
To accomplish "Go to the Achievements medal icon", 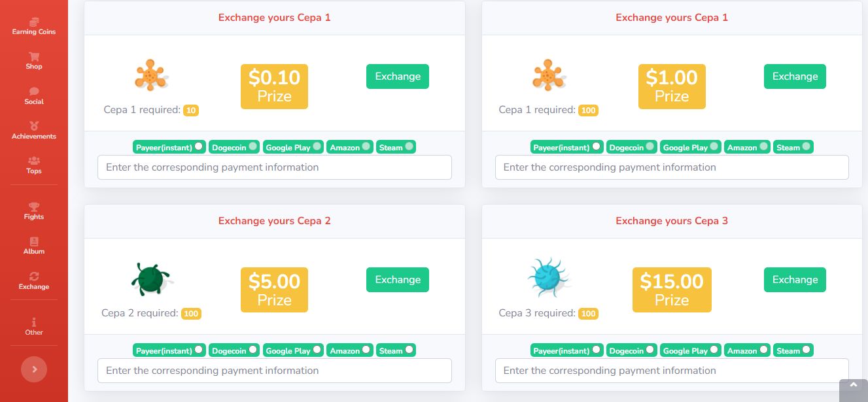I will [34, 126].
